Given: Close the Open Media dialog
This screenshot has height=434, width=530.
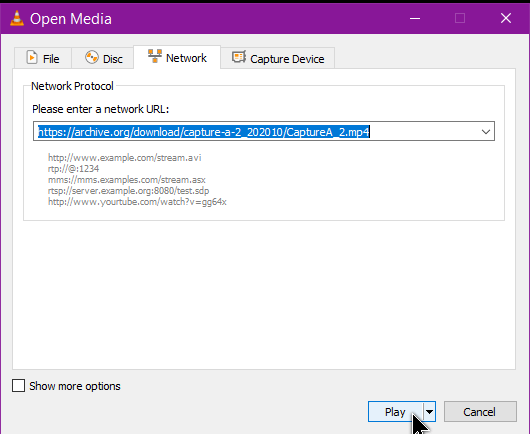Looking at the screenshot, I should coord(506,18).
